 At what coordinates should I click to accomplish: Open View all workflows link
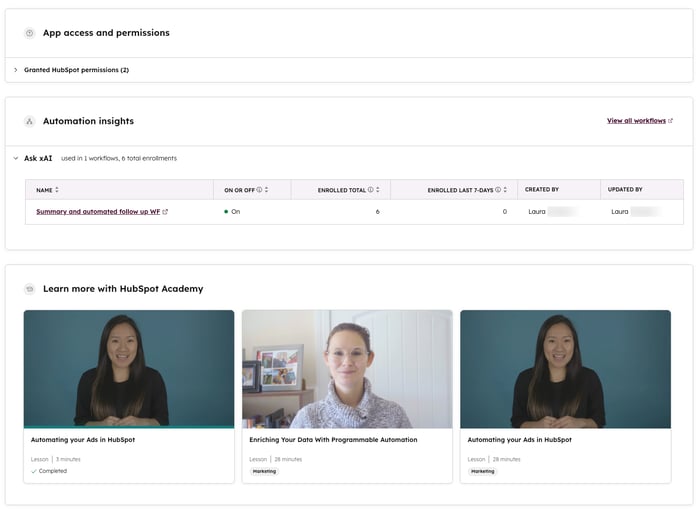pyautogui.click(x=636, y=121)
